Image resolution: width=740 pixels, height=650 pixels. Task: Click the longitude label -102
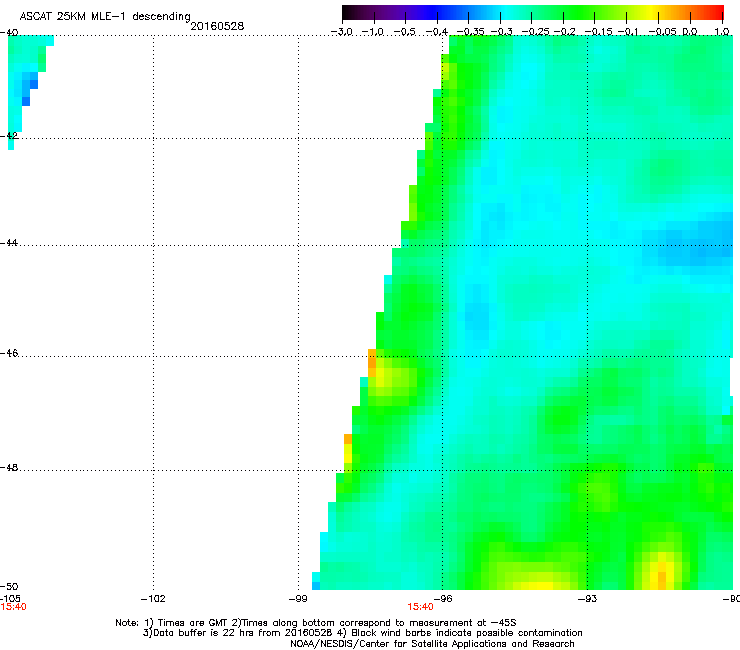153,599
